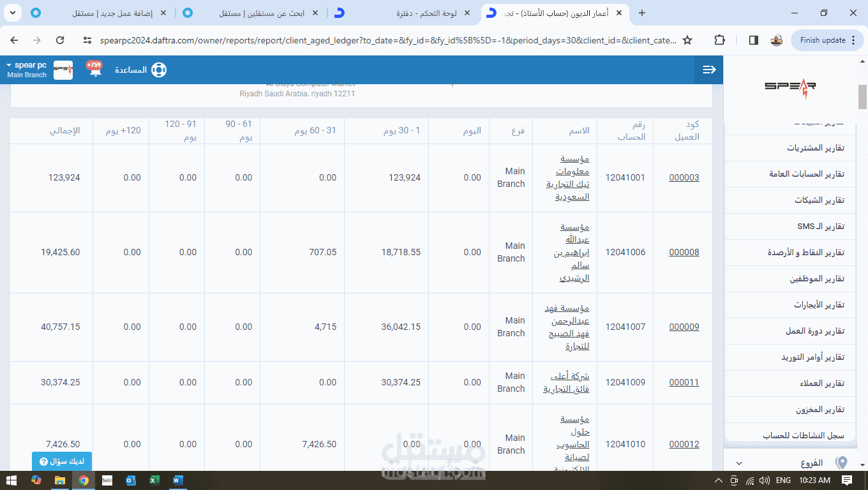The height and width of the screenshot is (490, 868).
Task: Reload the current page
Action: [x=60, y=40]
